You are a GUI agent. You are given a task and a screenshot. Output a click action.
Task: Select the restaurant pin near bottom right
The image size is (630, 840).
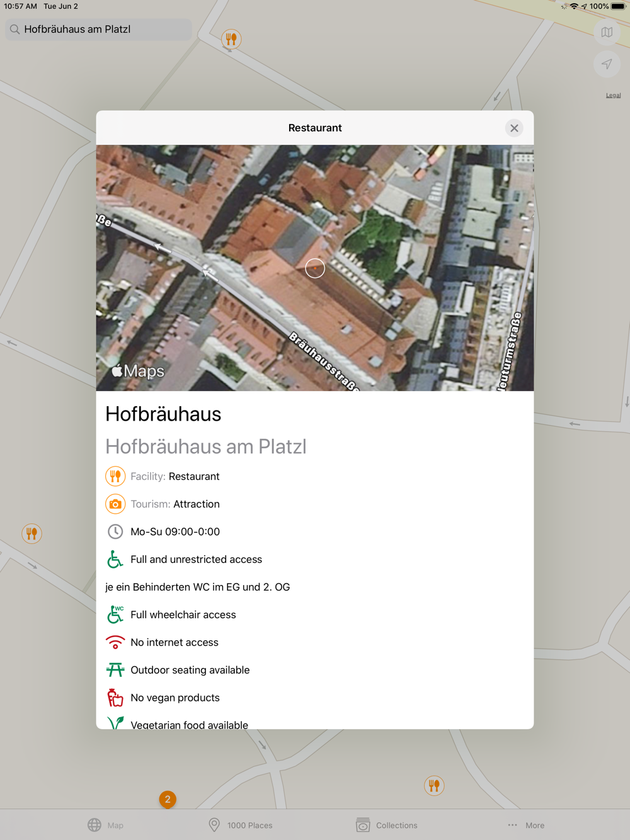coord(434,785)
